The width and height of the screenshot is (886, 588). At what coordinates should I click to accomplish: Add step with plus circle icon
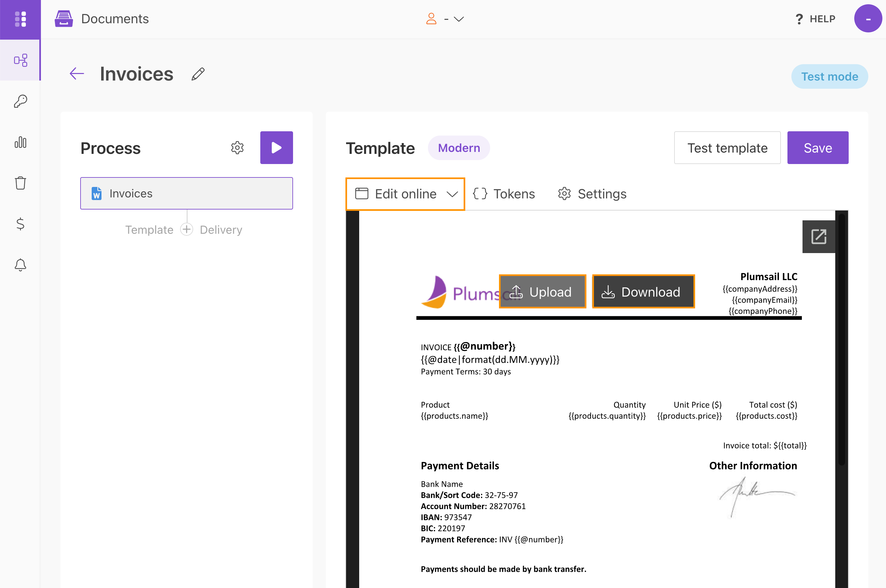(186, 229)
